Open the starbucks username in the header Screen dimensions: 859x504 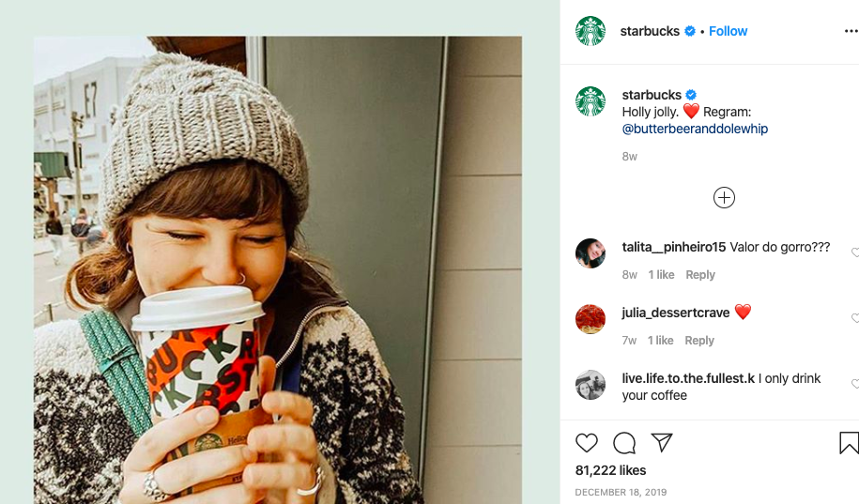(650, 31)
